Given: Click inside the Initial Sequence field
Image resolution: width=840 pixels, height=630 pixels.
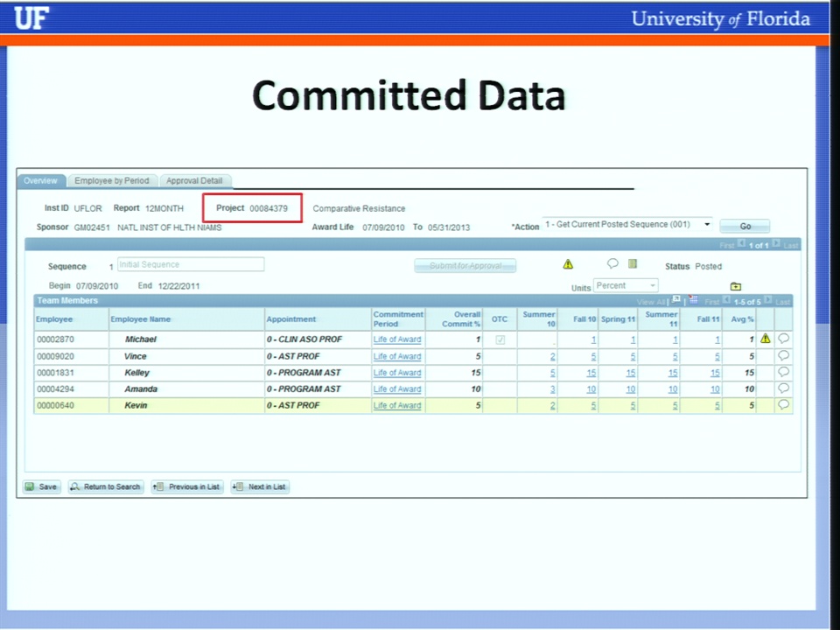Looking at the screenshot, I should click(x=191, y=264).
